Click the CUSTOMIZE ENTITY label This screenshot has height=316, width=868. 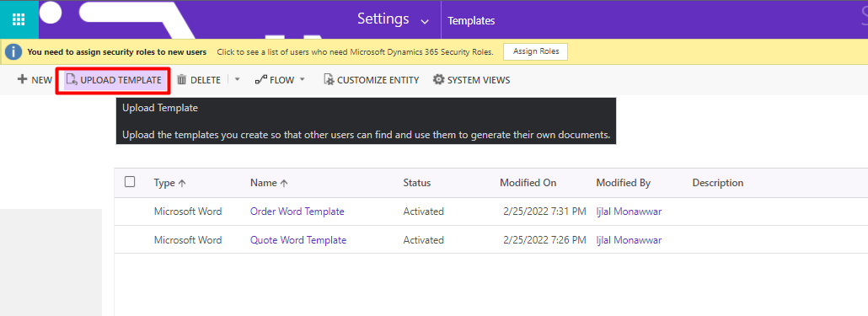pos(378,80)
